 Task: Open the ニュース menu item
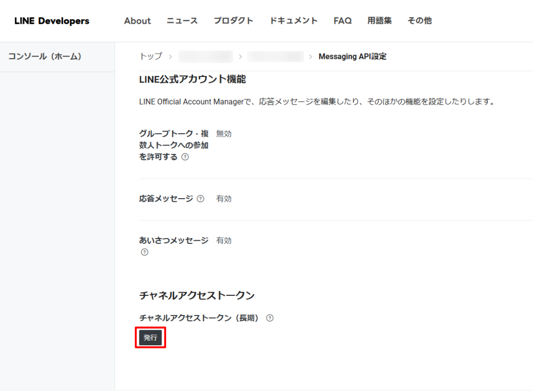point(182,21)
